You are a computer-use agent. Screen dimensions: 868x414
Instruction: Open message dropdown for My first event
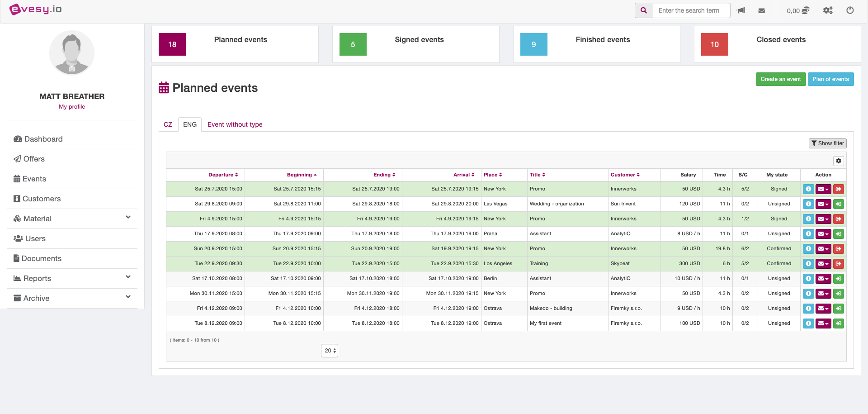pyautogui.click(x=823, y=324)
